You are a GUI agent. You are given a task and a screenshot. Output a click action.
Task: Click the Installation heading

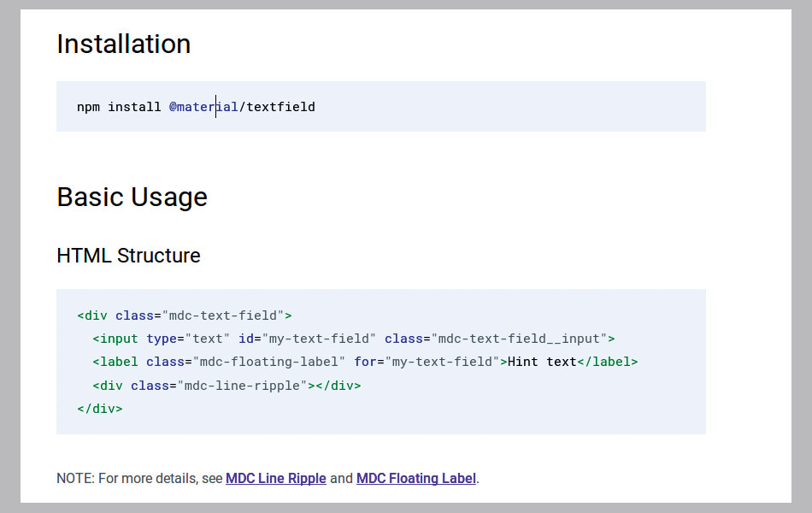pyautogui.click(x=123, y=44)
